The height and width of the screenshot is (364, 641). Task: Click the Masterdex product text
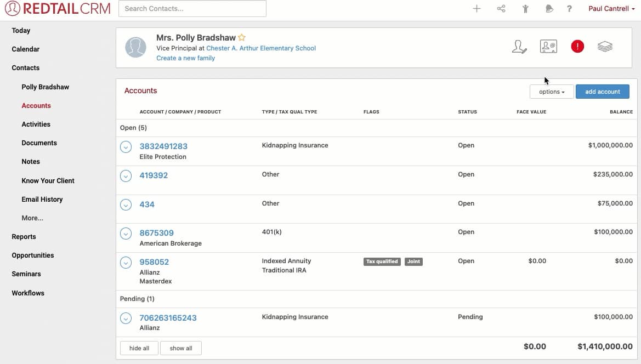pos(155,281)
